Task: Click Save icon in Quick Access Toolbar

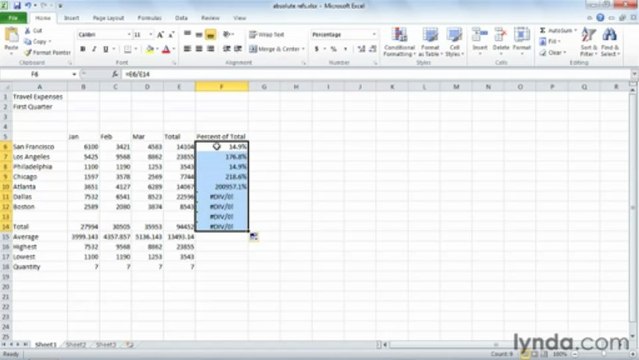Action: click(17, 6)
